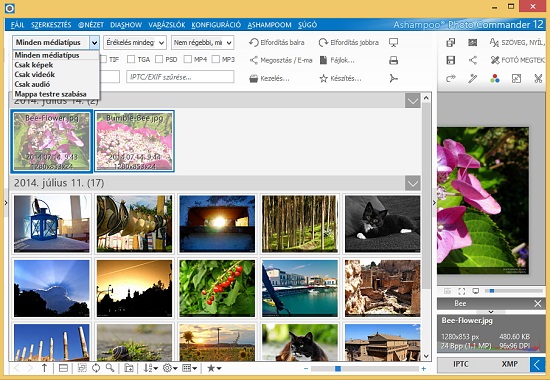Click the presentation screen icon near rotate buttons

(x=394, y=42)
